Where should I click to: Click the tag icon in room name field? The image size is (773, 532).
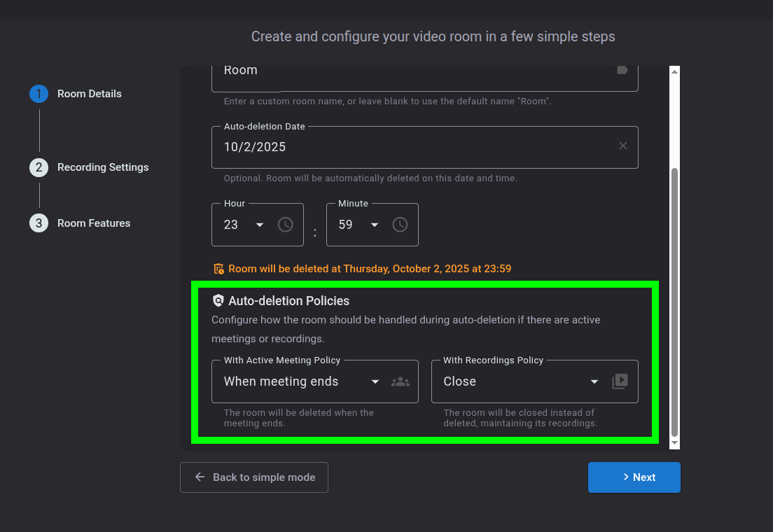(x=622, y=70)
